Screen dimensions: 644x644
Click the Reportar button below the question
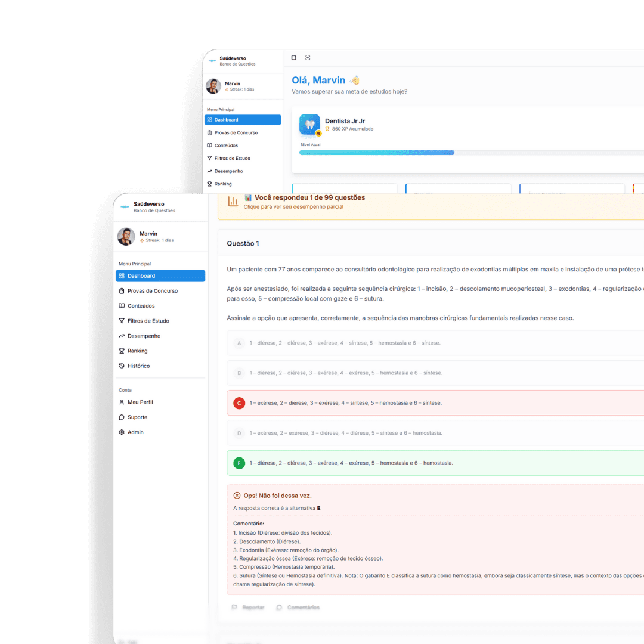coord(248,608)
